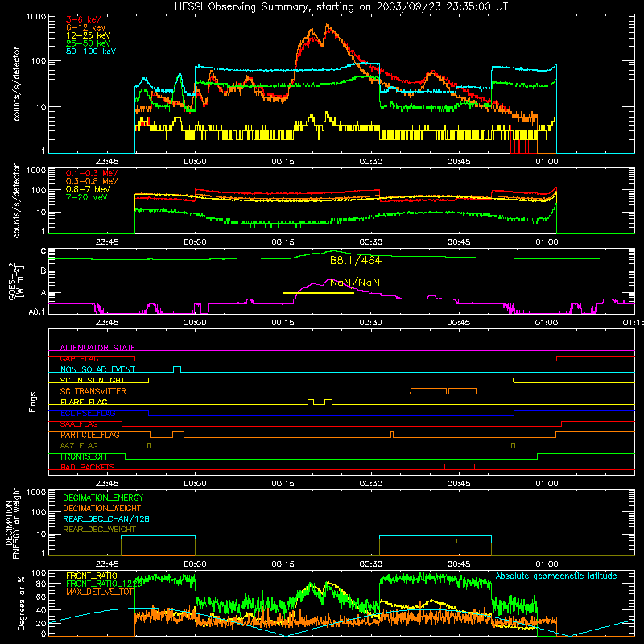Click the cyan NON_SOLAR_EVENT pulse
Image resolution: width=644 pixels, height=644 pixels.
pyautogui.click(x=177, y=369)
